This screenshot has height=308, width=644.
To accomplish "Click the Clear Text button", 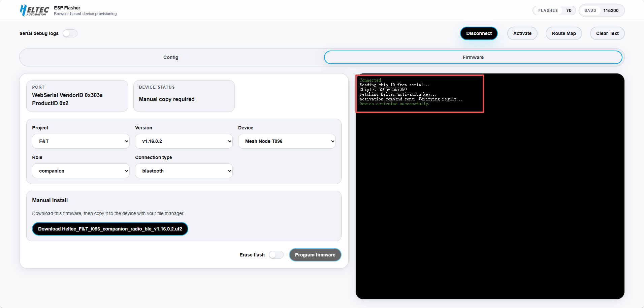I will pyautogui.click(x=607, y=33).
